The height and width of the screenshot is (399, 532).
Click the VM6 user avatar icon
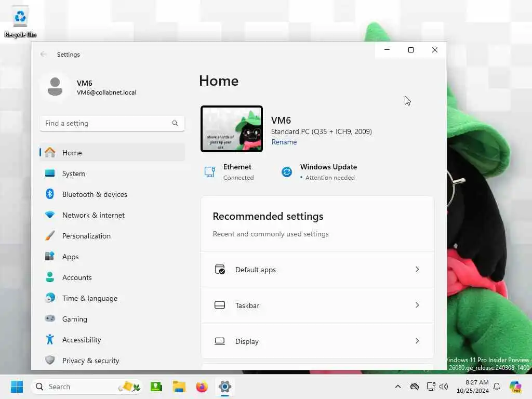click(x=55, y=87)
